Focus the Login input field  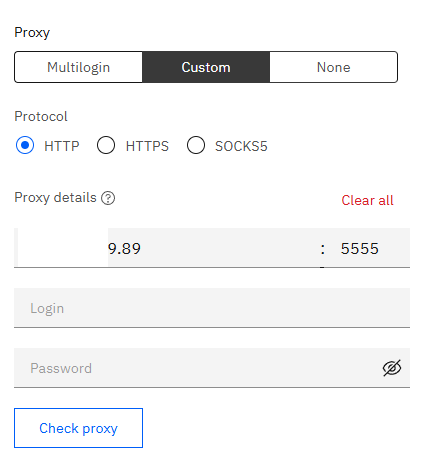(x=212, y=308)
